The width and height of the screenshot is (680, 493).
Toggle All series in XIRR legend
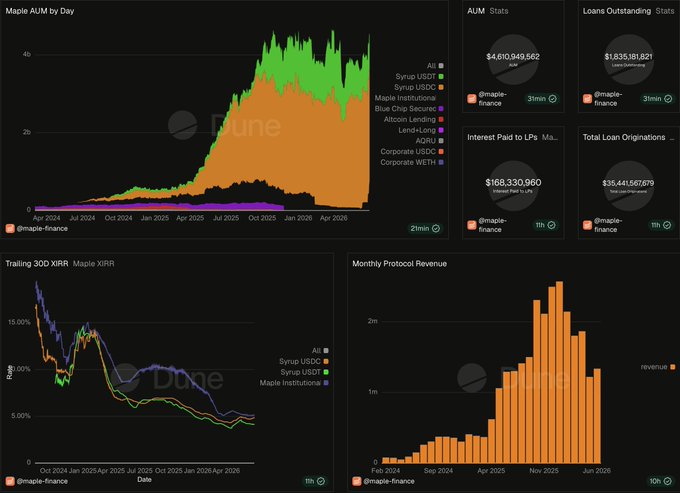pyautogui.click(x=320, y=350)
